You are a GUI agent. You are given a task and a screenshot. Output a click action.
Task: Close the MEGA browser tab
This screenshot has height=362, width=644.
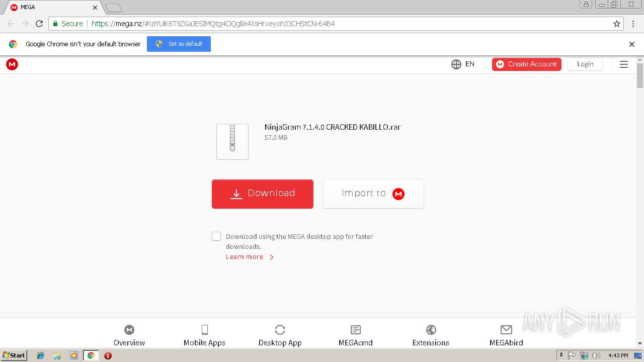pos(95,8)
